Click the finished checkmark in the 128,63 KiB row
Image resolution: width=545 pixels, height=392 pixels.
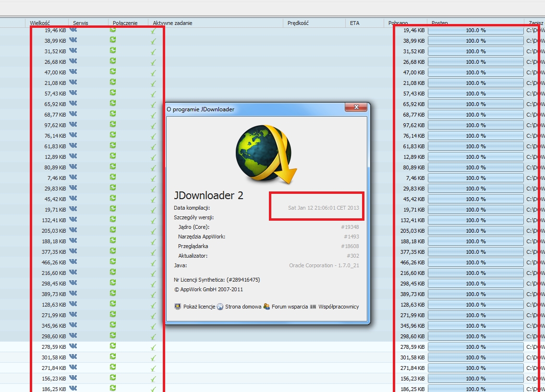[153, 305]
